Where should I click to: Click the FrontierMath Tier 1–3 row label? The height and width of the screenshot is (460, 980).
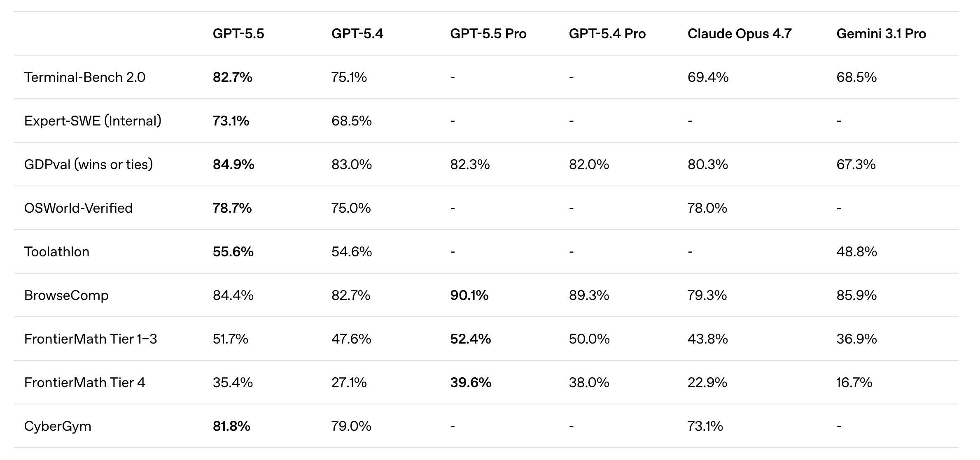[x=91, y=339]
